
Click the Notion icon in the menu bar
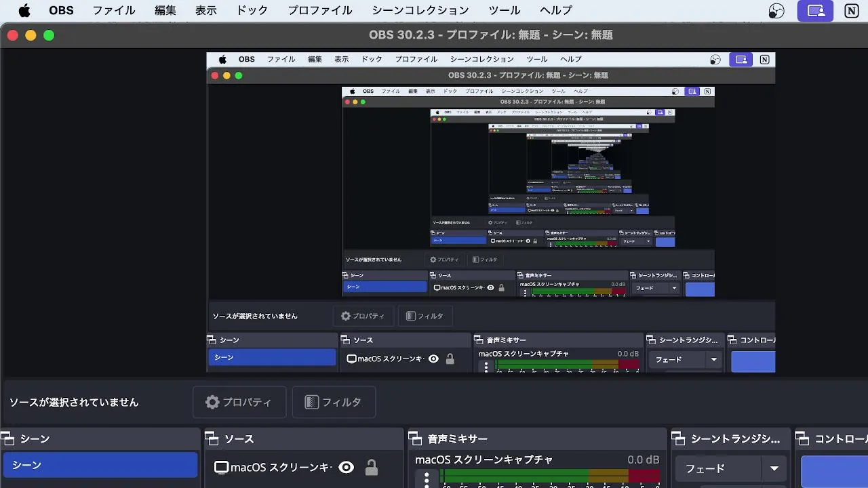852,11
